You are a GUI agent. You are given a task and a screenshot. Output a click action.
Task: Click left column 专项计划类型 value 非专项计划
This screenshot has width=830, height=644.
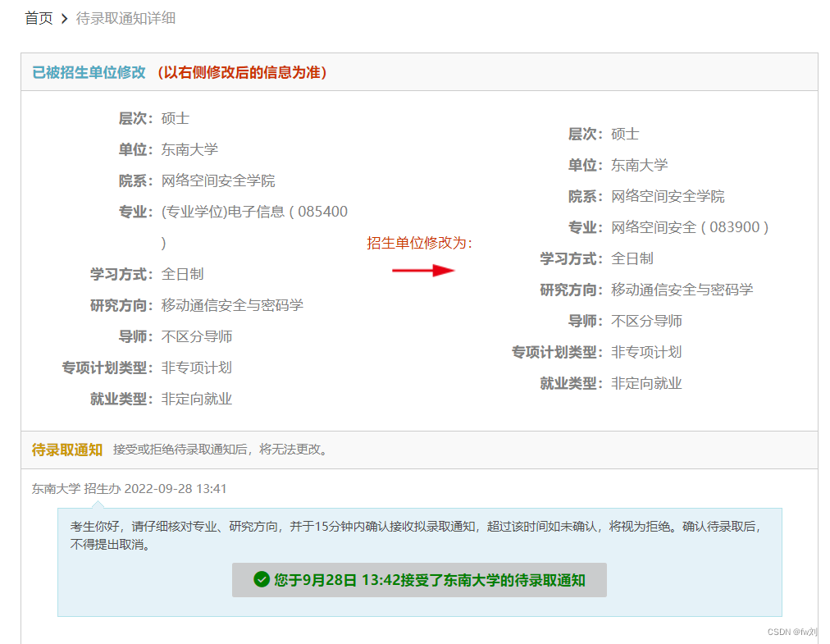coord(196,368)
